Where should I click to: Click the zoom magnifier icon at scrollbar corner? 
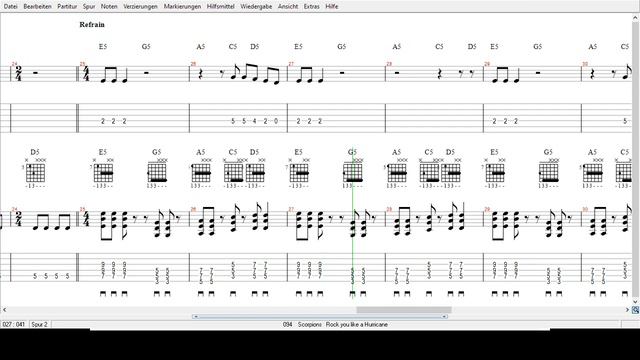point(636,310)
